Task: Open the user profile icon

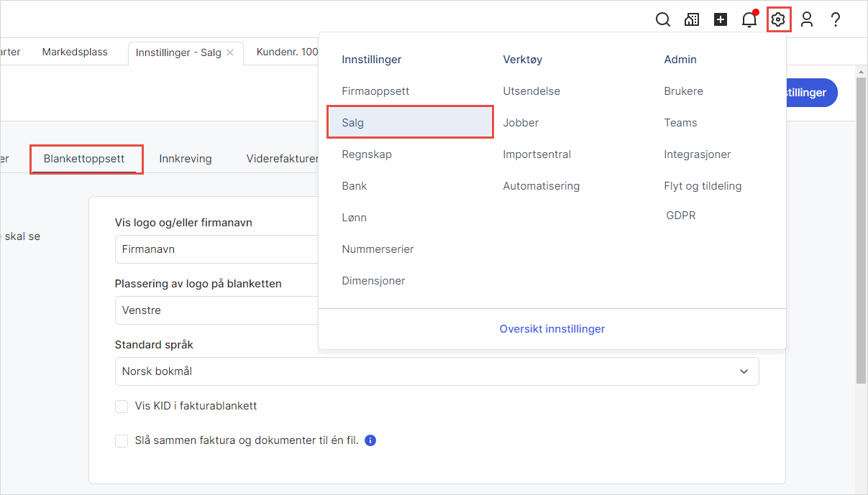Action: 807,20
